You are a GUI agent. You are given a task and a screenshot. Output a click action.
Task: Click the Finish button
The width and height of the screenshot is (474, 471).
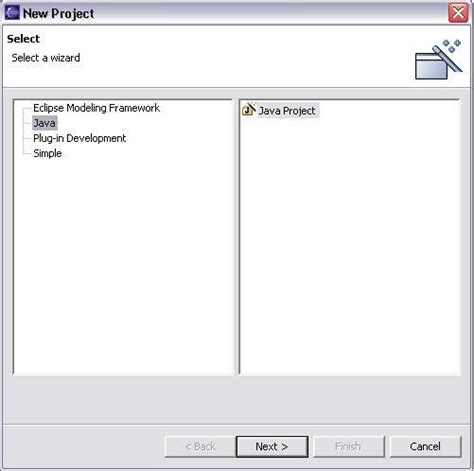point(348,446)
